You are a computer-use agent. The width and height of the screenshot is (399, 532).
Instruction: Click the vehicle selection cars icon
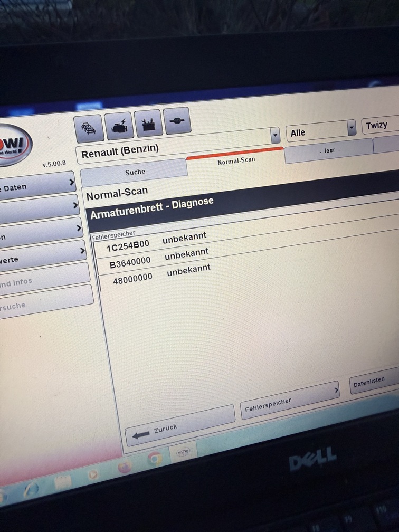(x=89, y=129)
